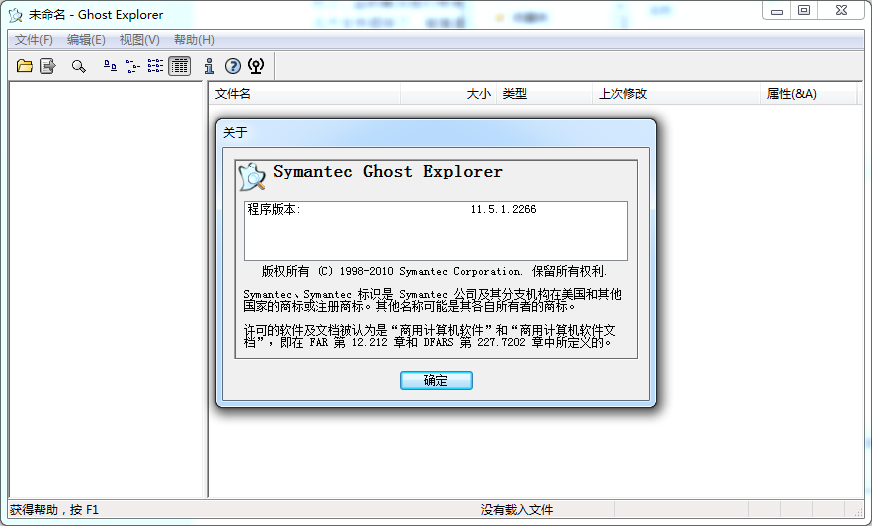This screenshot has width=872, height=526.
Task: Toggle the details view button
Action: click(179, 66)
